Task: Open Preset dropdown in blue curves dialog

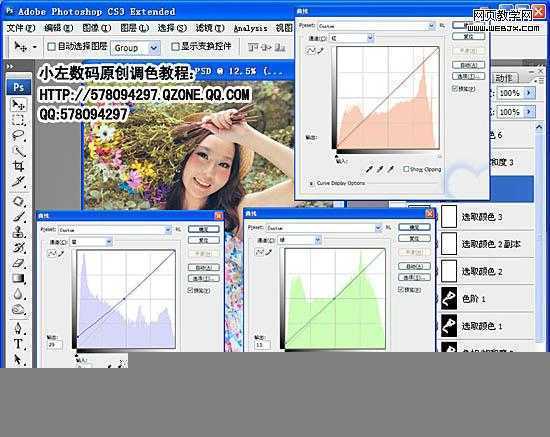Action: [x=168, y=230]
